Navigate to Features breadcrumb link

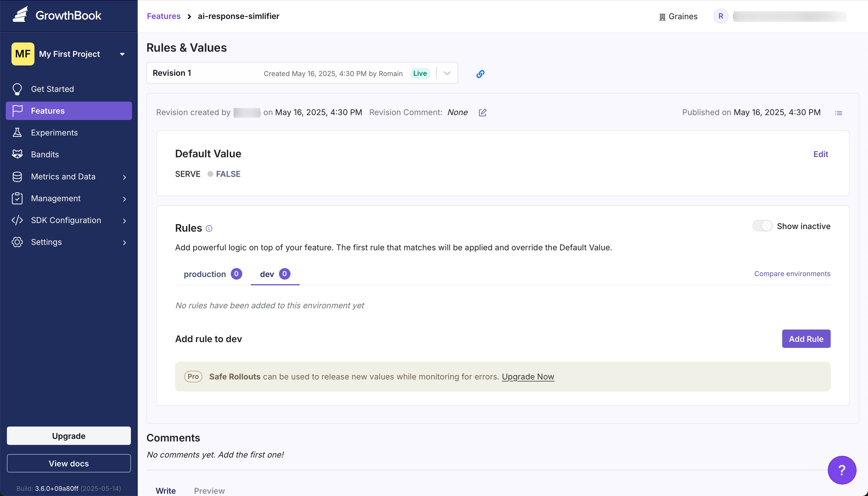164,16
